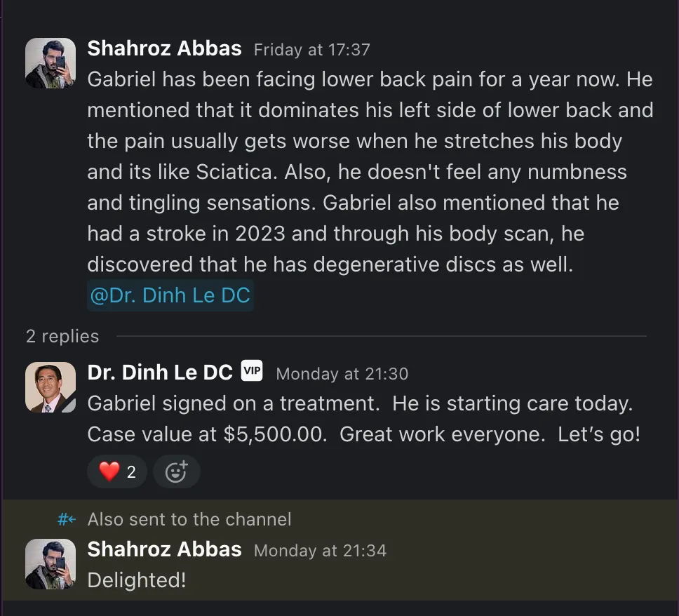
Task: Open the "Friday at 17:37" timestamp link
Action: 311,50
